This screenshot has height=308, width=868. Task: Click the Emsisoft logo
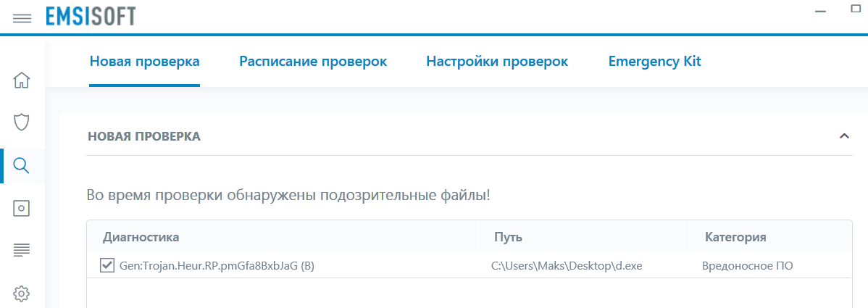coord(91,16)
